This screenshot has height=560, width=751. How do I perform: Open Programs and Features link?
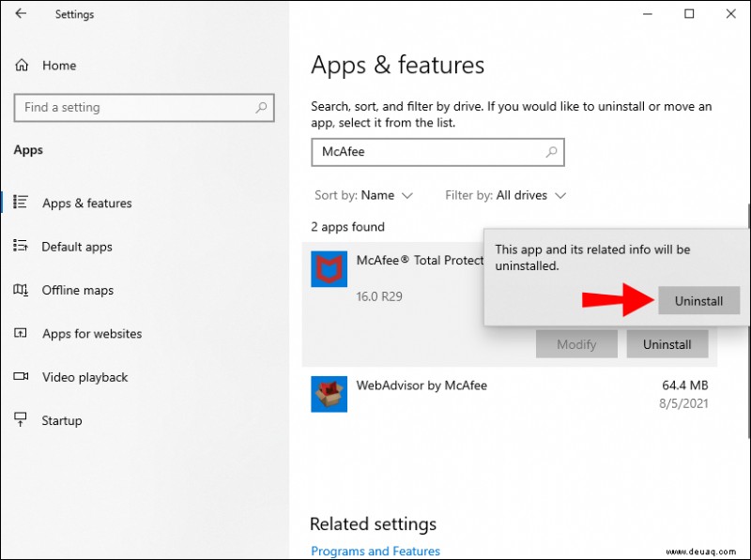375,551
